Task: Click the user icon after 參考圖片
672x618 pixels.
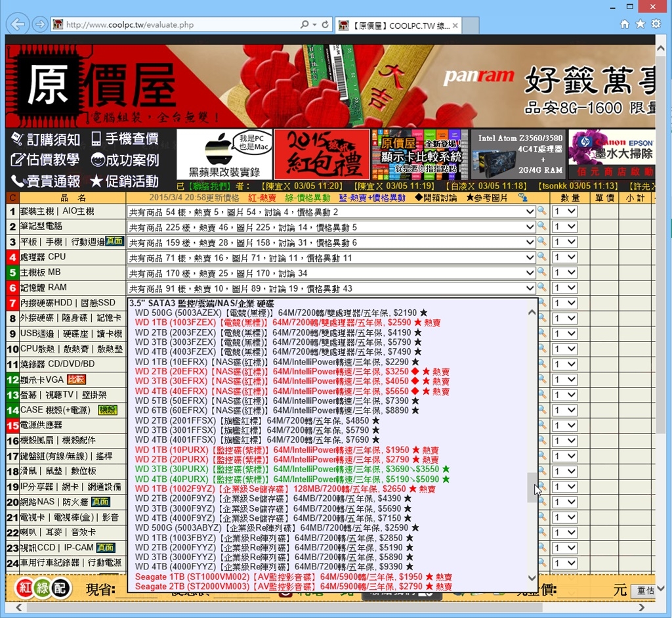Action: click(523, 198)
